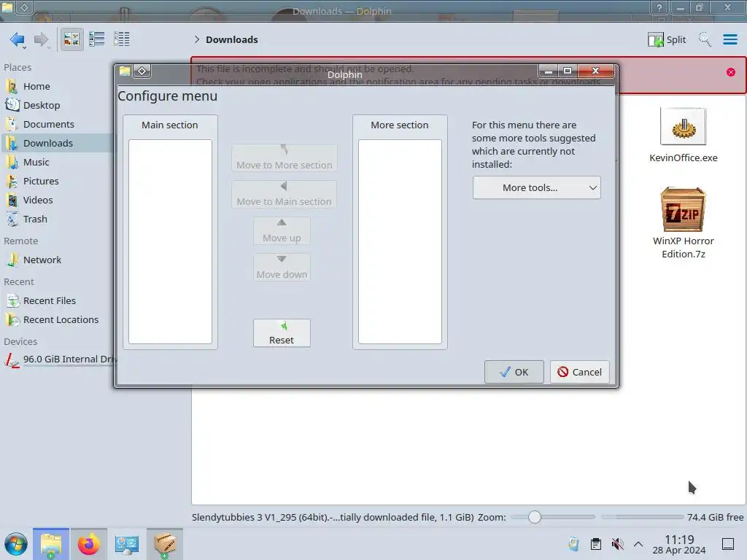
Task: Open the Dolphin hamburger menu
Action: pyautogui.click(x=729, y=39)
